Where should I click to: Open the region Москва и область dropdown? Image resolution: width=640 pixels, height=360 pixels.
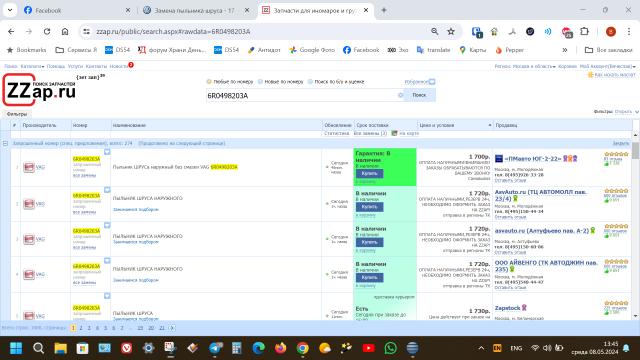(x=525, y=66)
